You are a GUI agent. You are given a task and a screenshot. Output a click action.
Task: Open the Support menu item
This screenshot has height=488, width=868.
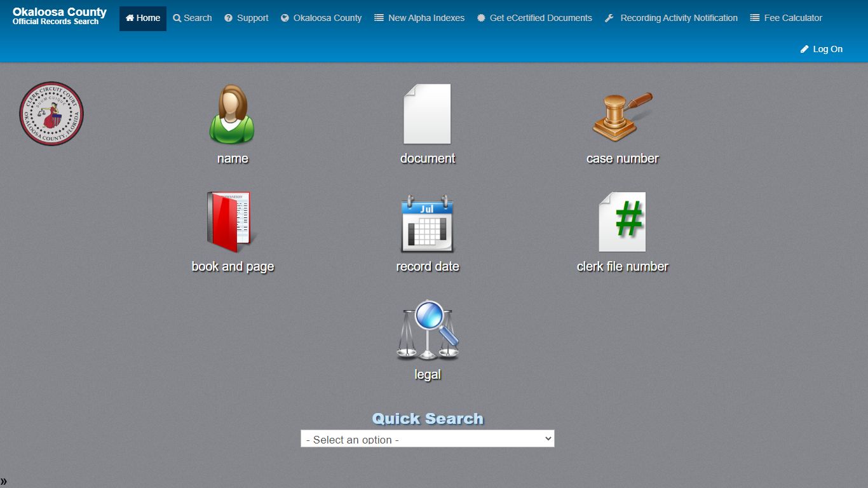[247, 18]
